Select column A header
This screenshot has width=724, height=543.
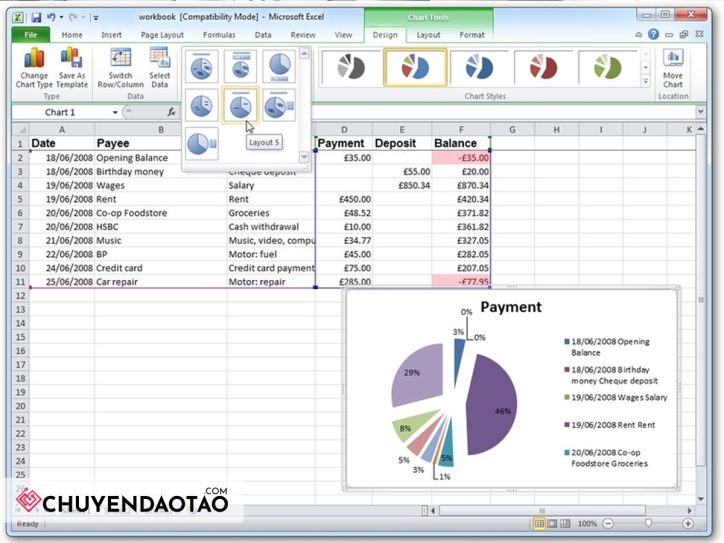[62, 129]
